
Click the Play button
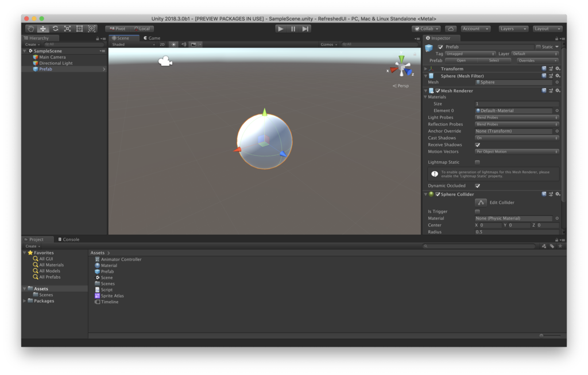[280, 29]
